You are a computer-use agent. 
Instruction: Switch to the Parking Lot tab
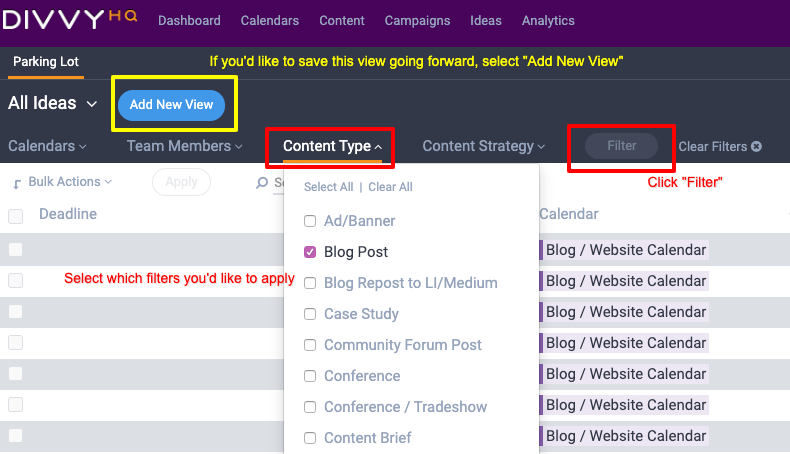(46, 61)
